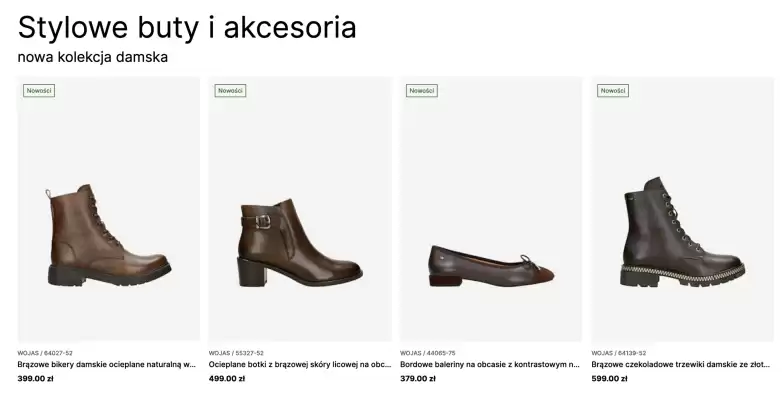Click the WOJAS / 64139-52 product code
This screenshot has height=400, width=782.
pyautogui.click(x=619, y=353)
